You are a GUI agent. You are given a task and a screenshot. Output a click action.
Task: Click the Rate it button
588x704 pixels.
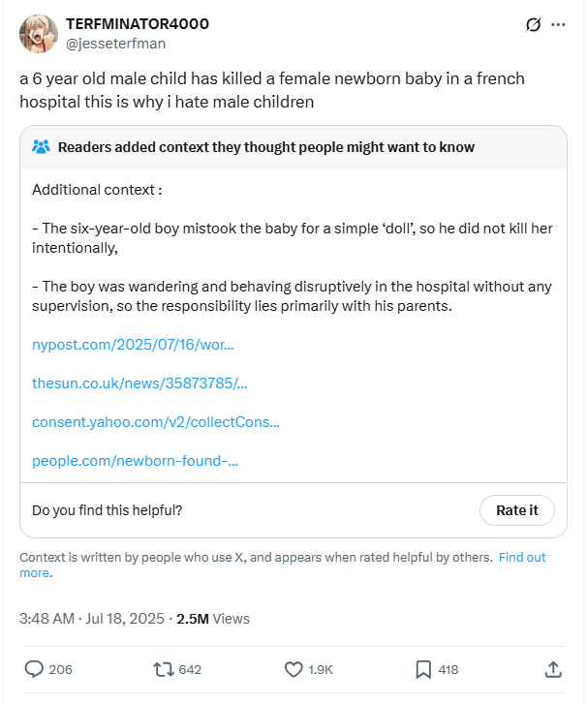pos(517,510)
